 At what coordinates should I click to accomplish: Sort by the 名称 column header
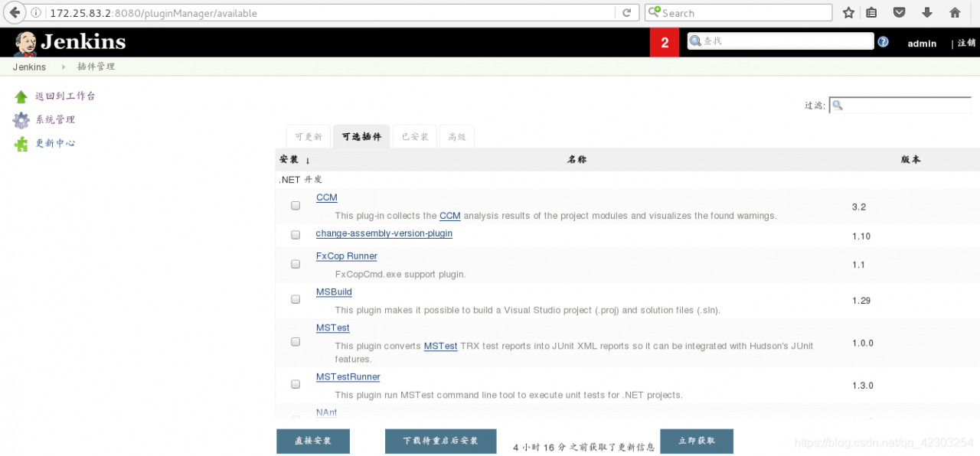[577, 160]
